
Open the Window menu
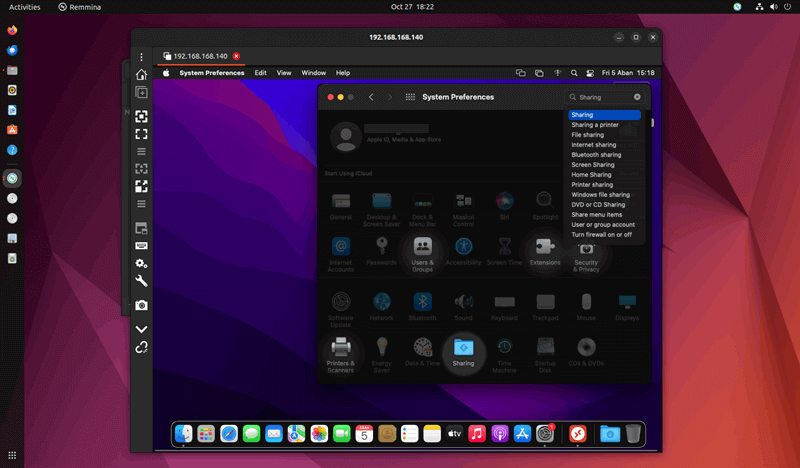pyautogui.click(x=313, y=73)
